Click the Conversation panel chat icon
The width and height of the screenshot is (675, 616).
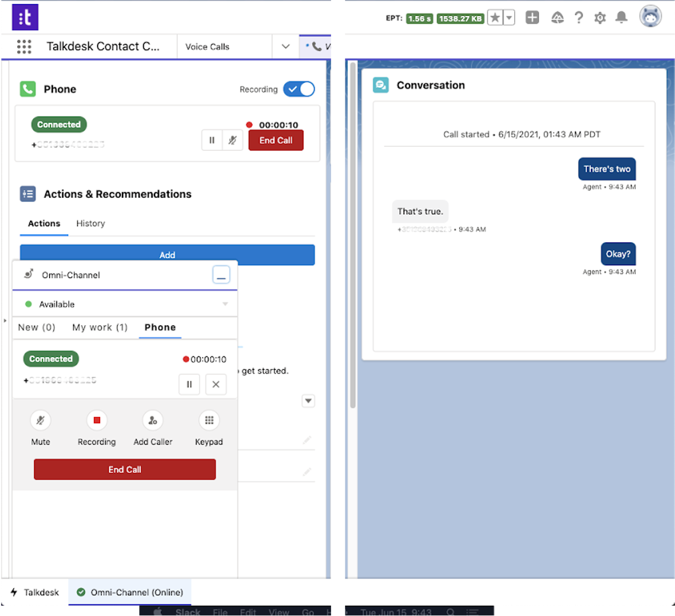click(381, 85)
